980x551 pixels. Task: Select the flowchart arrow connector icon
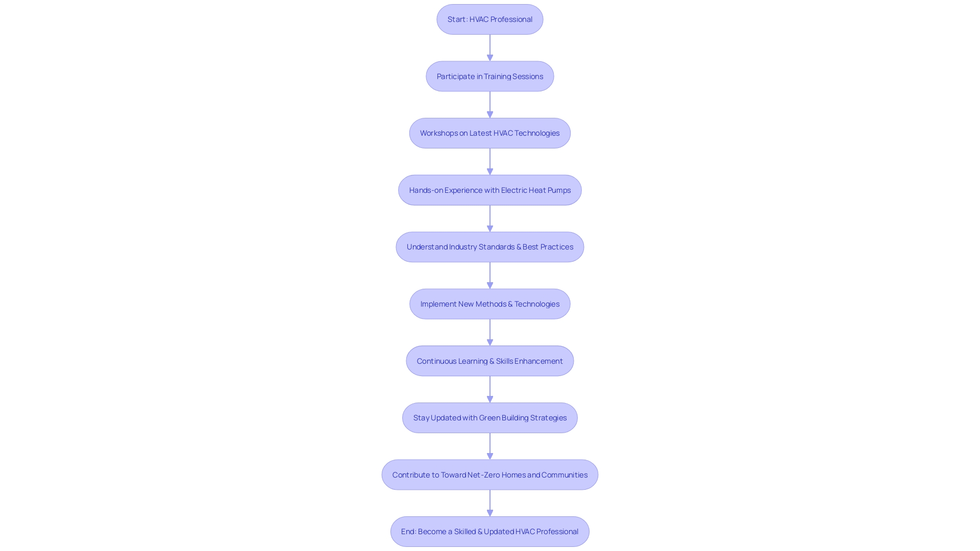tap(489, 47)
